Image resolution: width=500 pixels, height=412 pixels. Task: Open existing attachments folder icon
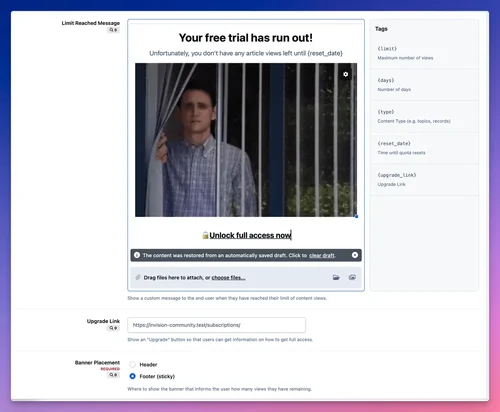pyautogui.click(x=336, y=277)
